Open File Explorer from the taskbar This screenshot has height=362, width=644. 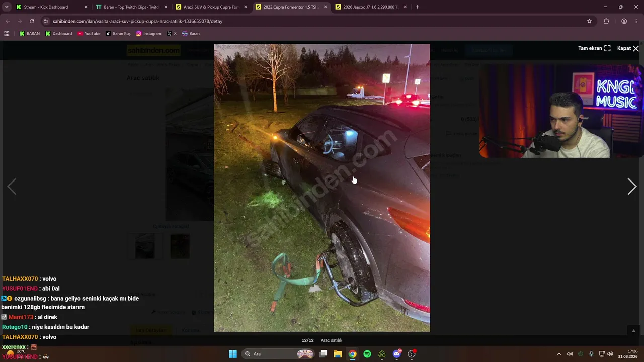tap(338, 354)
